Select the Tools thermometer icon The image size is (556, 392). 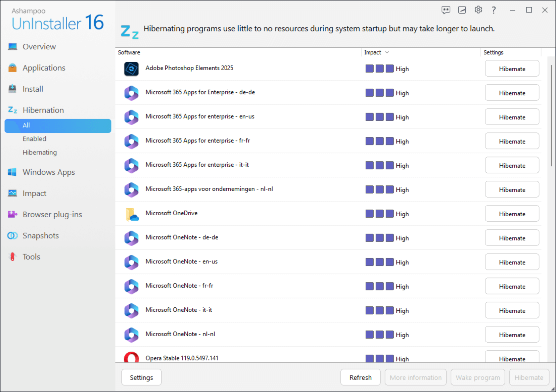point(12,257)
